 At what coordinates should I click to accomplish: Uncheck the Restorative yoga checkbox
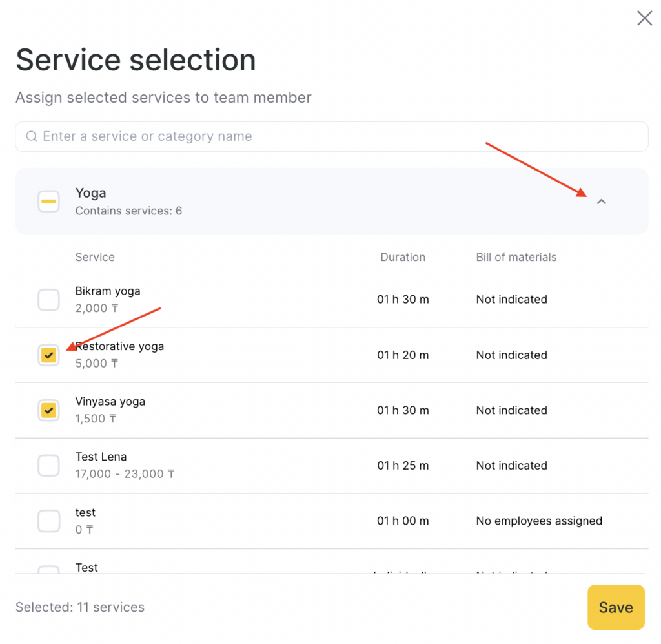tap(49, 355)
